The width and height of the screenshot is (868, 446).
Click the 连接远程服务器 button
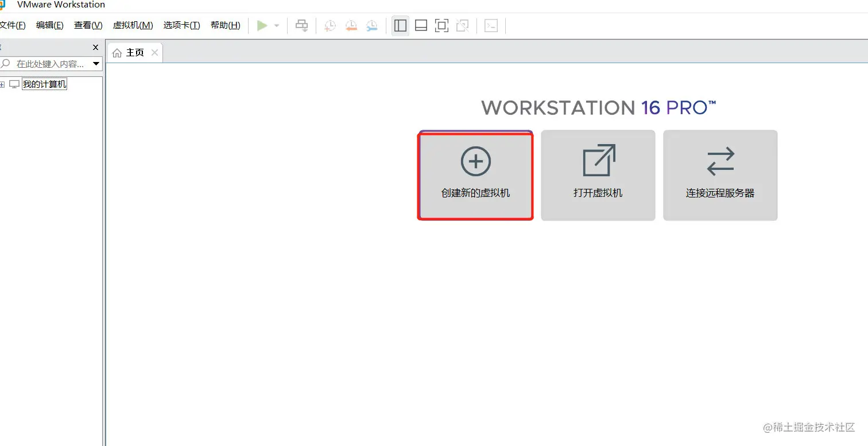coord(720,176)
